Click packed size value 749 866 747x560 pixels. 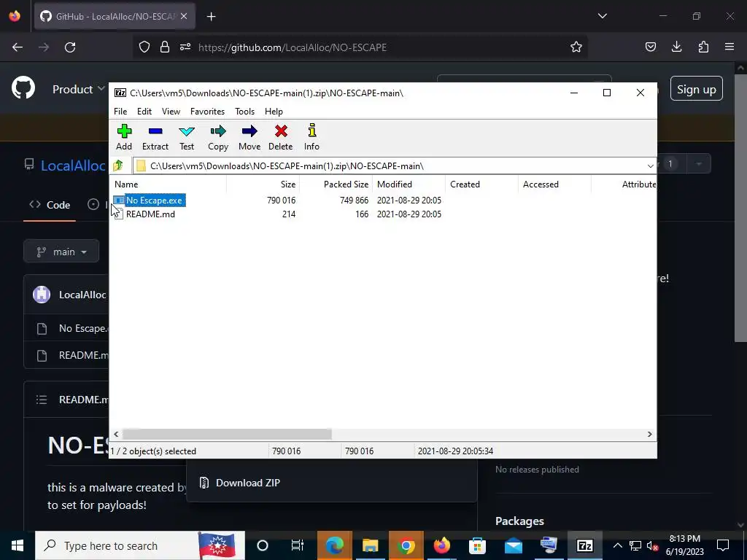pyautogui.click(x=354, y=201)
